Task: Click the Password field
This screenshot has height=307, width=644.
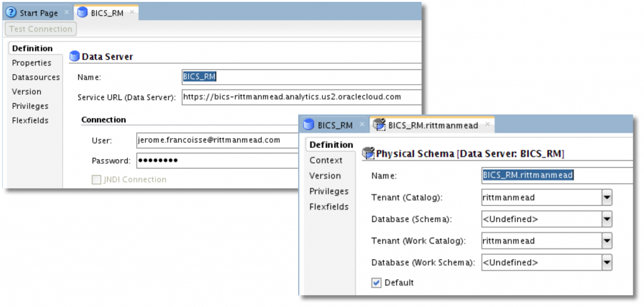Action: point(218,160)
